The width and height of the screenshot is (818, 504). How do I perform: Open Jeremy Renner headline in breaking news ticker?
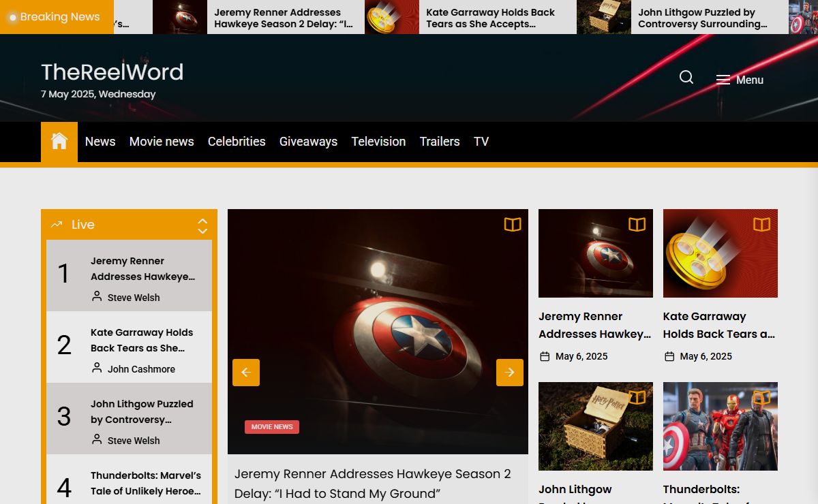tap(284, 18)
